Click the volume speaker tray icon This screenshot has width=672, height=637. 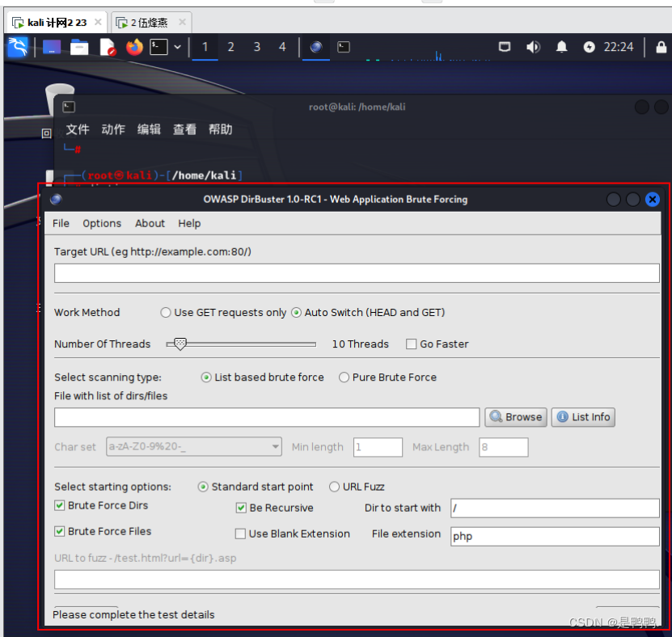tap(533, 47)
